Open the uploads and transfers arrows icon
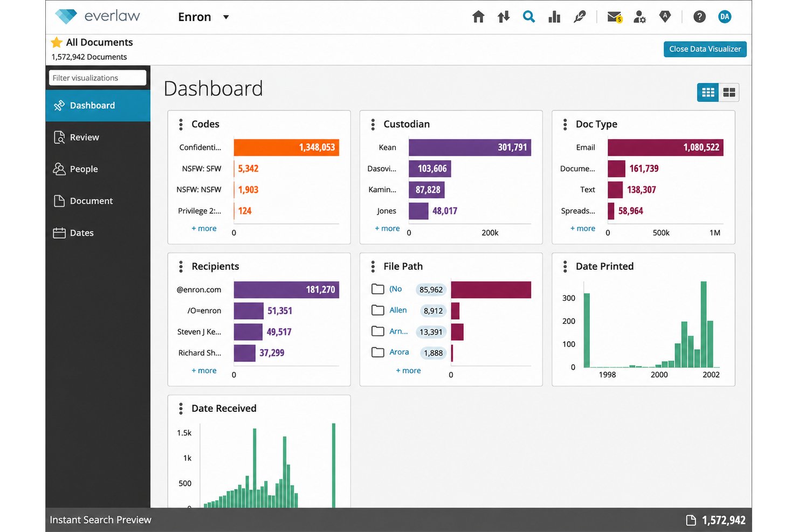 [504, 17]
